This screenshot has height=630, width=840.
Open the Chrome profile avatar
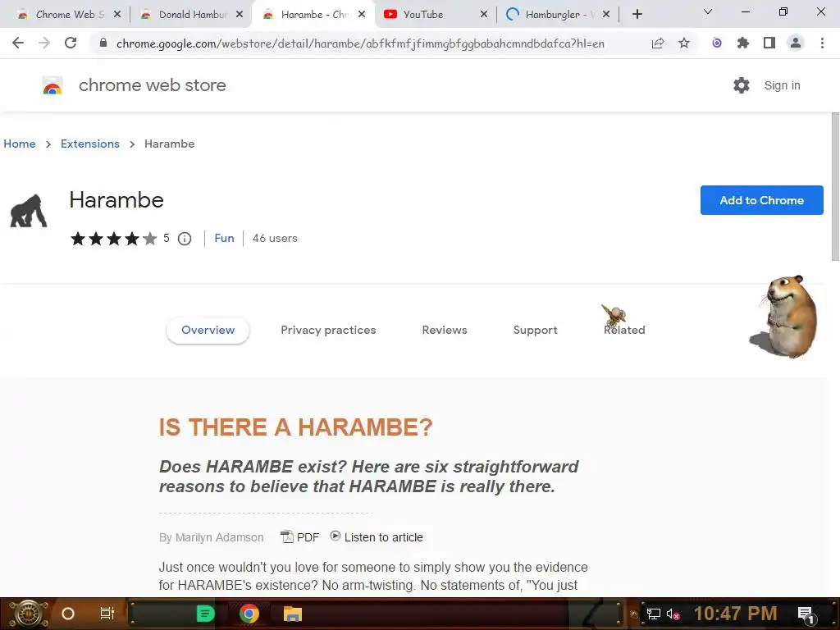(796, 43)
